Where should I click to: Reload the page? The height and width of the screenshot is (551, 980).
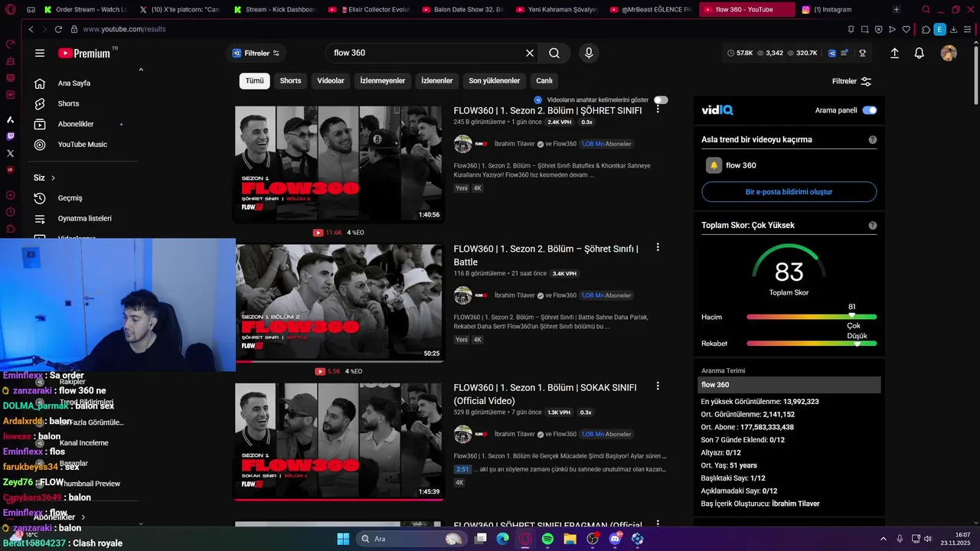tap(58, 29)
